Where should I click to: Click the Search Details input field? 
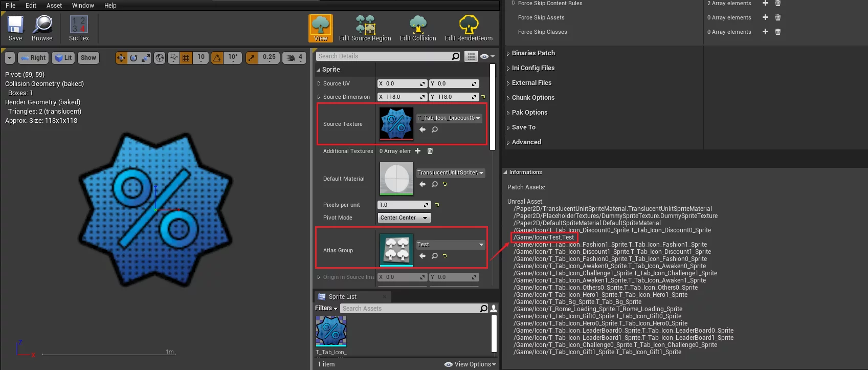click(384, 56)
